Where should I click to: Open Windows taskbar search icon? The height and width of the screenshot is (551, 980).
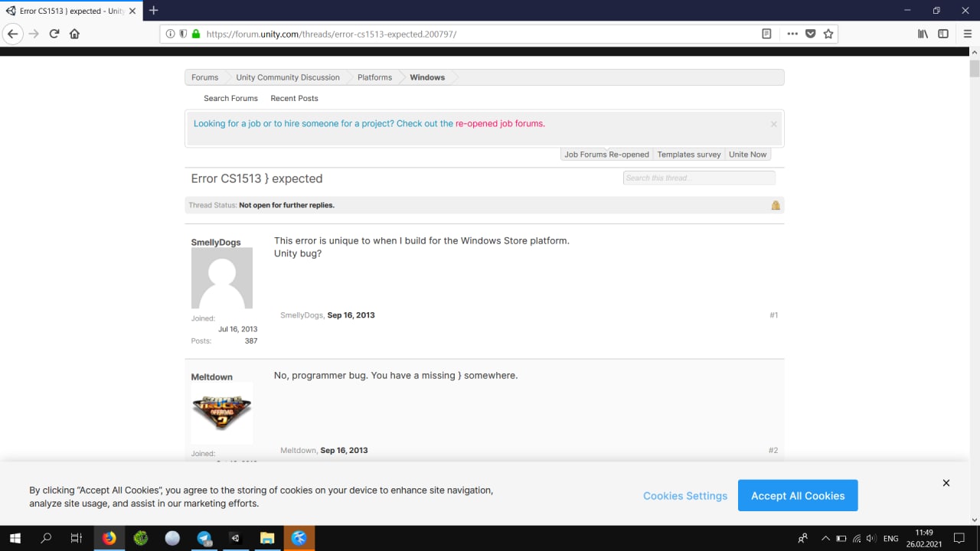click(46, 538)
